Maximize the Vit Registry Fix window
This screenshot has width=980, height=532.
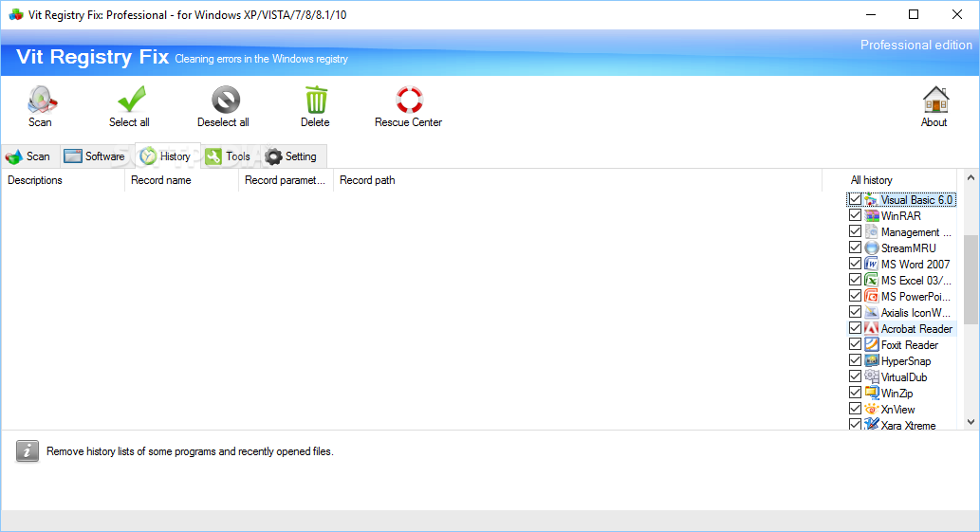point(914,14)
